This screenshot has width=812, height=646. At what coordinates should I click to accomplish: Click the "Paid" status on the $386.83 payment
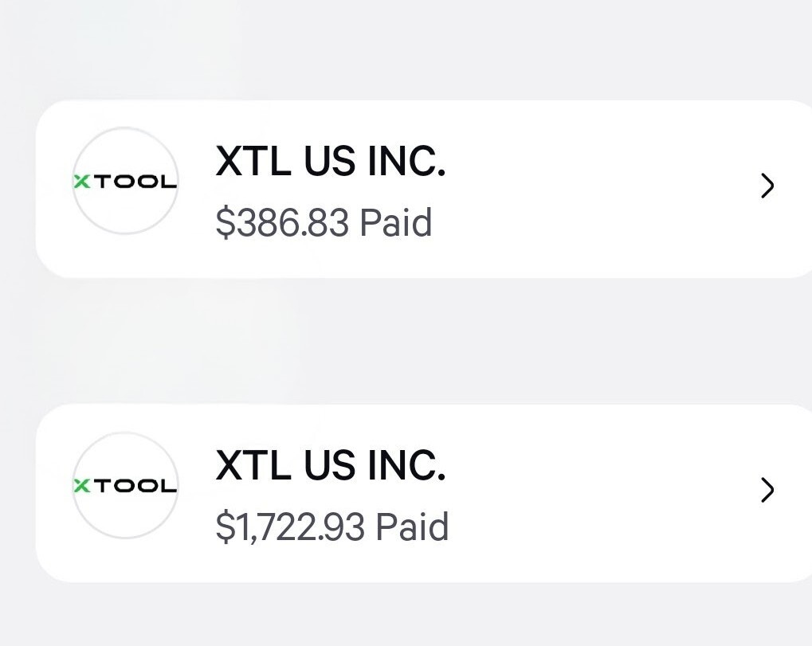coord(396,223)
